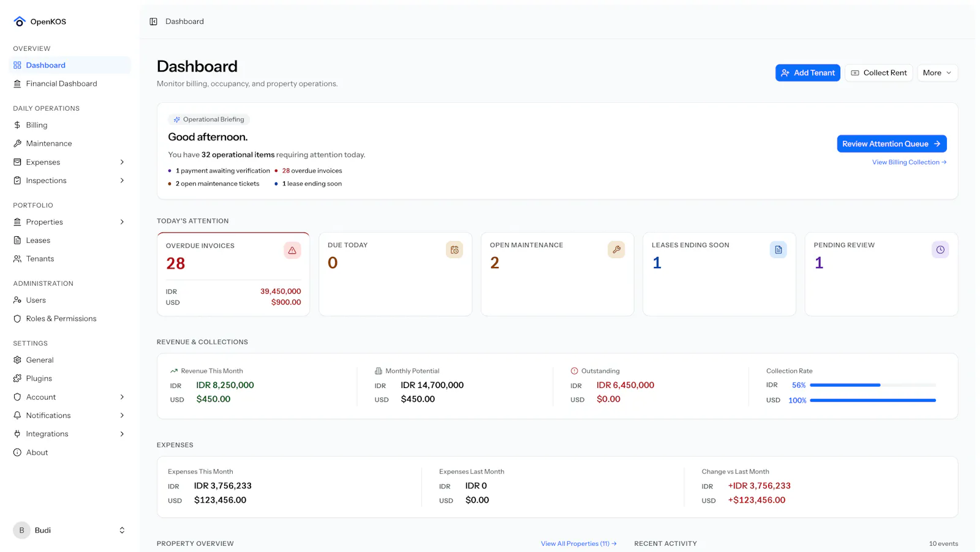This screenshot has height=552, width=980.
Task: Click the USD 100% collection rate bar
Action: [x=873, y=400]
